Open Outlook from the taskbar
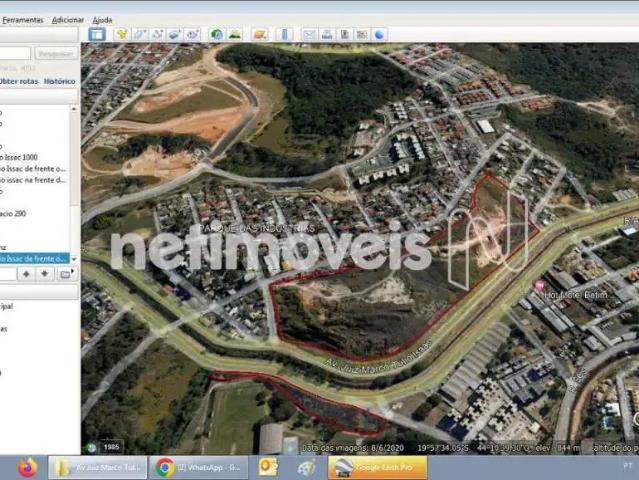The width and height of the screenshot is (639, 480). [x=268, y=467]
